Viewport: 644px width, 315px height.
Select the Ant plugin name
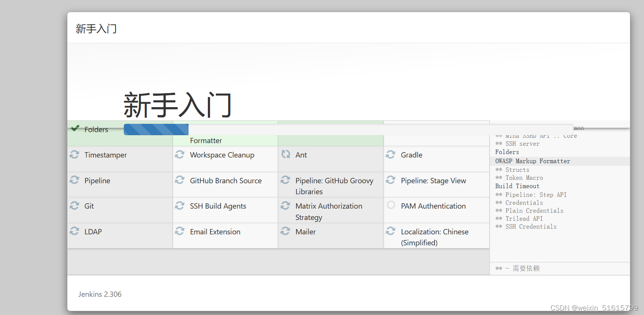click(301, 155)
